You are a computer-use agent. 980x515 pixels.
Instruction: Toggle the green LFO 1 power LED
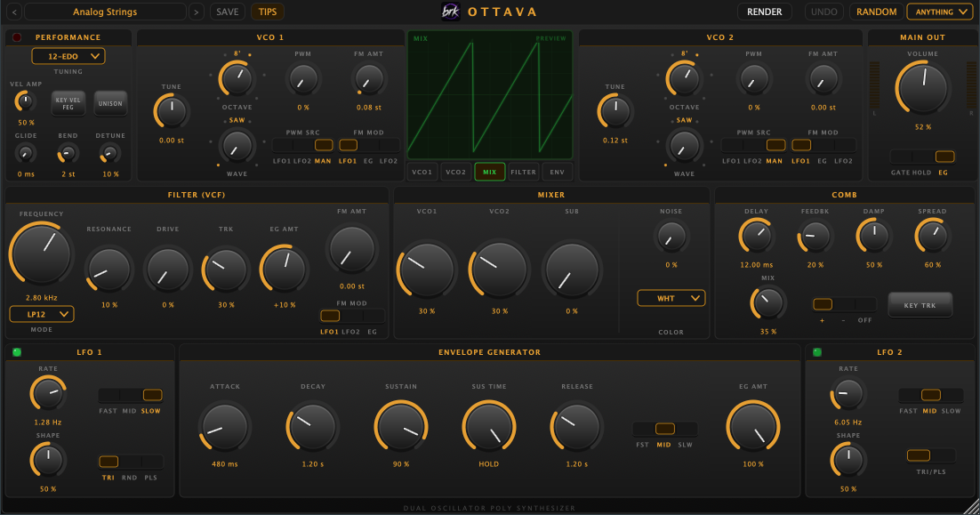[17, 352]
